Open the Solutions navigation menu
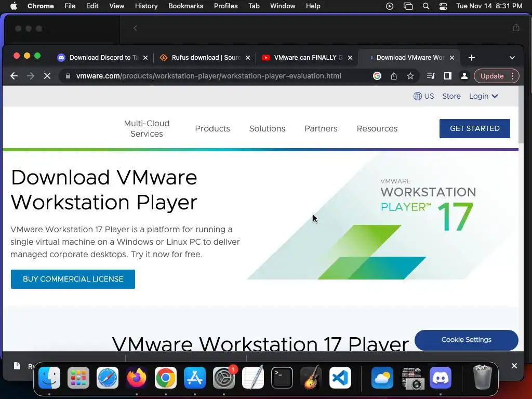Viewport: 532px width, 399px height. [x=267, y=129]
